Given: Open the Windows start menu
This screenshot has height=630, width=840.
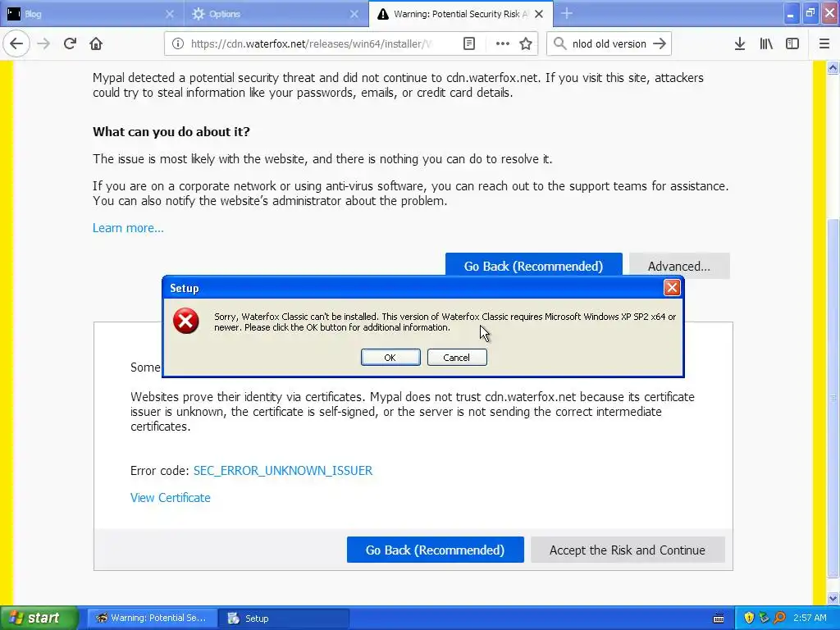Looking at the screenshot, I should (39, 618).
